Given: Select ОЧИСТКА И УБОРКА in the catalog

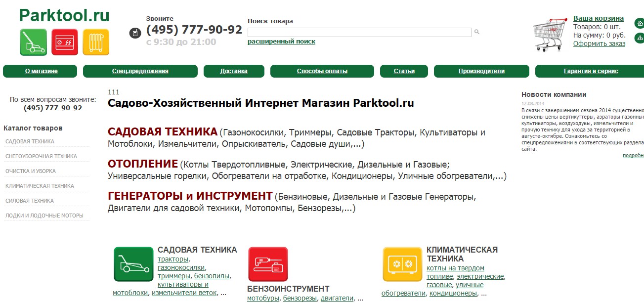Looking at the screenshot, I should 31,171.
